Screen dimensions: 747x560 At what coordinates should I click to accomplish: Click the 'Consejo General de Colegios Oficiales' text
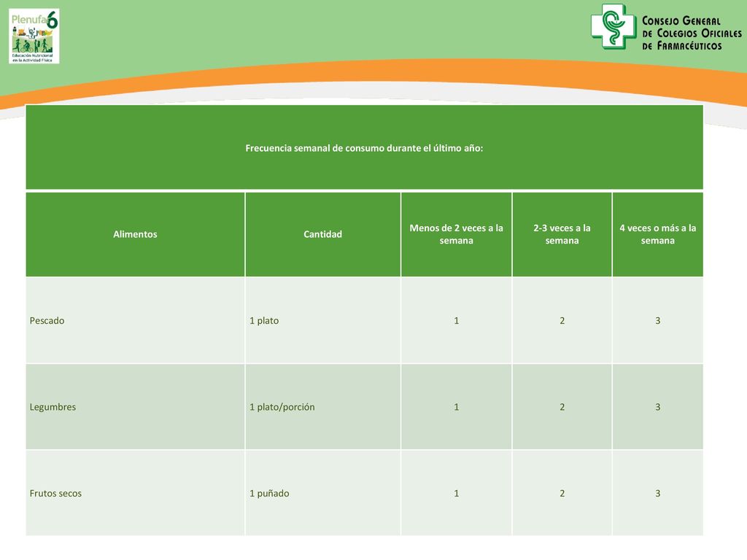click(x=692, y=34)
